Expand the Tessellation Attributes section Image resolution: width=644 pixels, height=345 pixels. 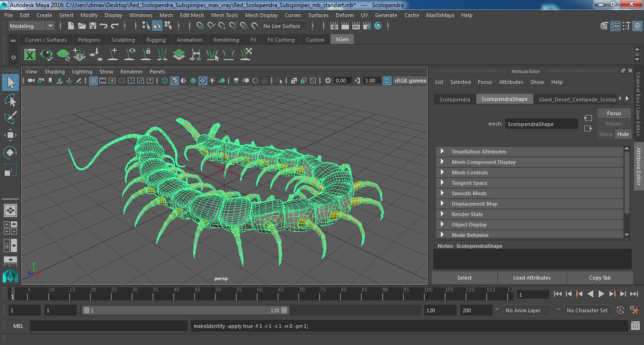(479, 152)
